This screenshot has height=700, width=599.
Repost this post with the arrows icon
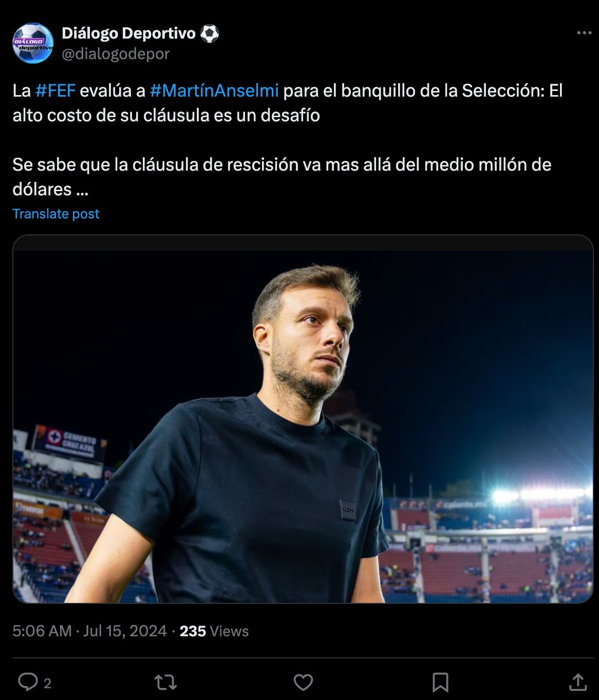pos(165,682)
